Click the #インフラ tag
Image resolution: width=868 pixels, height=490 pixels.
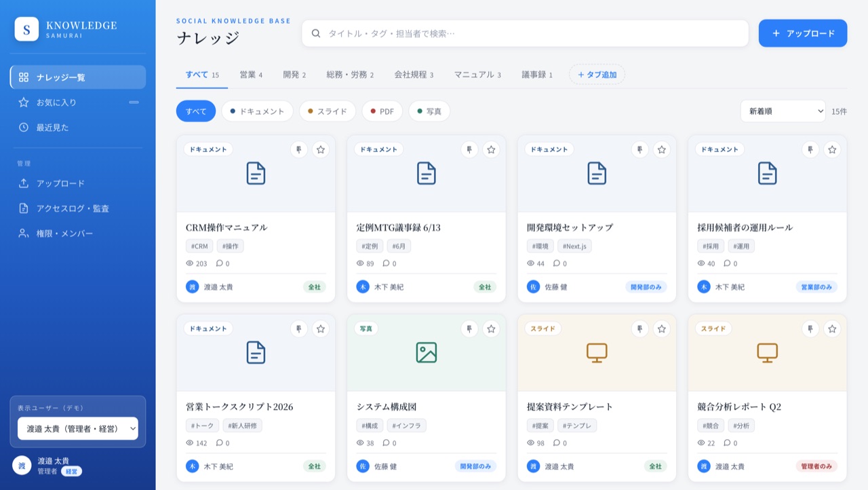tap(407, 426)
